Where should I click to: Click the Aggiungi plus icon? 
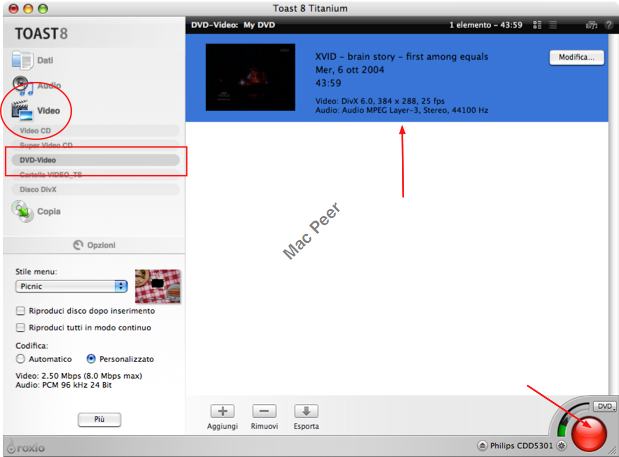pos(223,411)
